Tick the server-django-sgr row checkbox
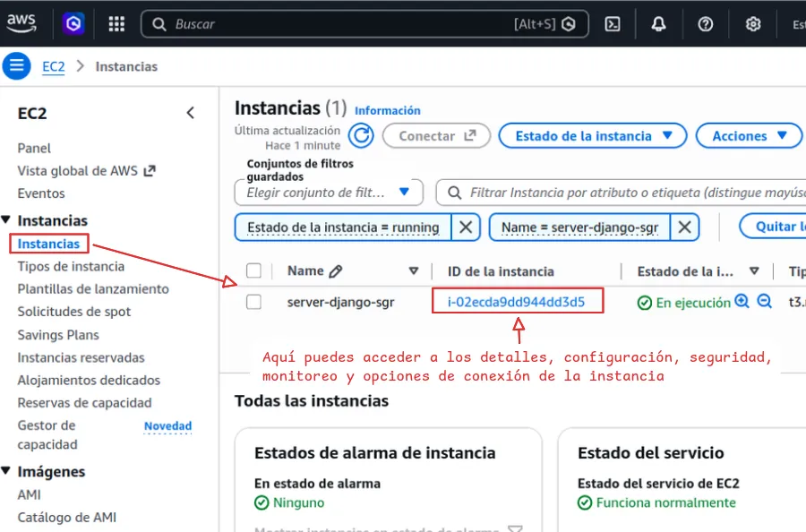The image size is (806, 532). pos(254,302)
